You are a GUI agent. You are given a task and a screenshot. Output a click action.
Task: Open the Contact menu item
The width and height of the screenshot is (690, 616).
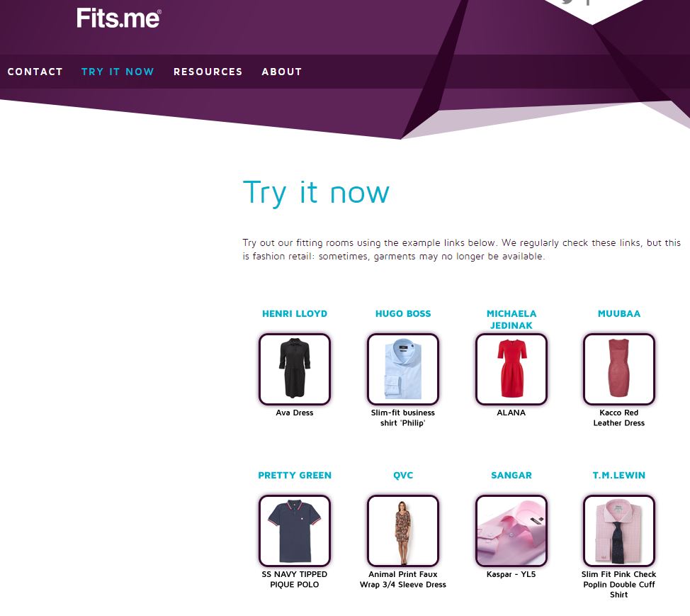click(35, 72)
